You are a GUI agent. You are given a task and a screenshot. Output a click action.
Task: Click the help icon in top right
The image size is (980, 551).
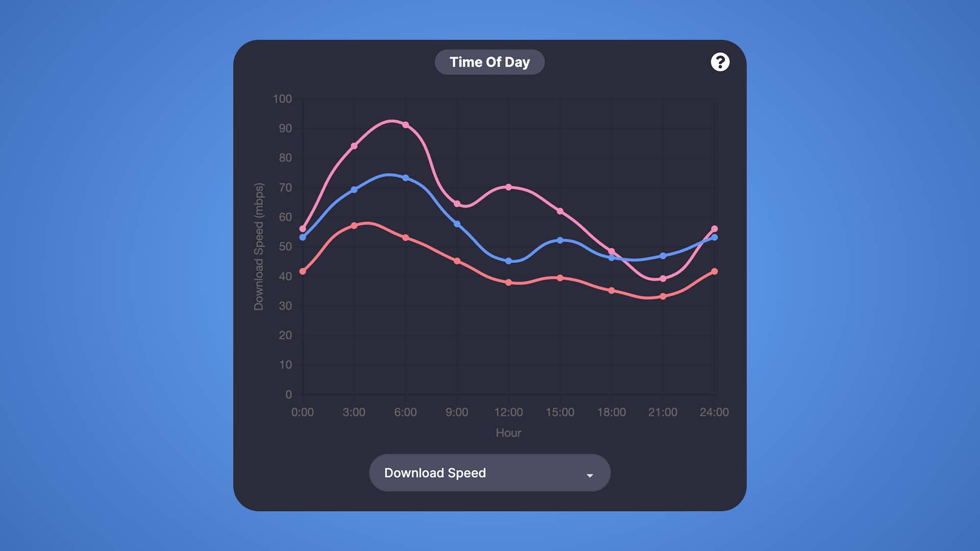(x=720, y=62)
